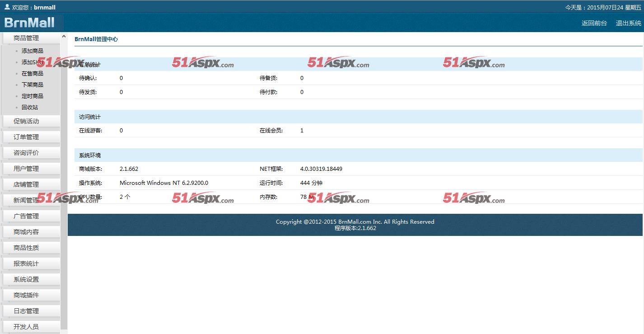
Task: Click 返回前台 link in header
Action: tap(594, 23)
